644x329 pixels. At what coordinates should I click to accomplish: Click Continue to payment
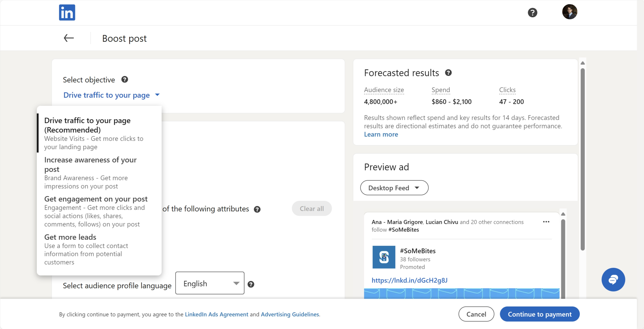pos(539,314)
